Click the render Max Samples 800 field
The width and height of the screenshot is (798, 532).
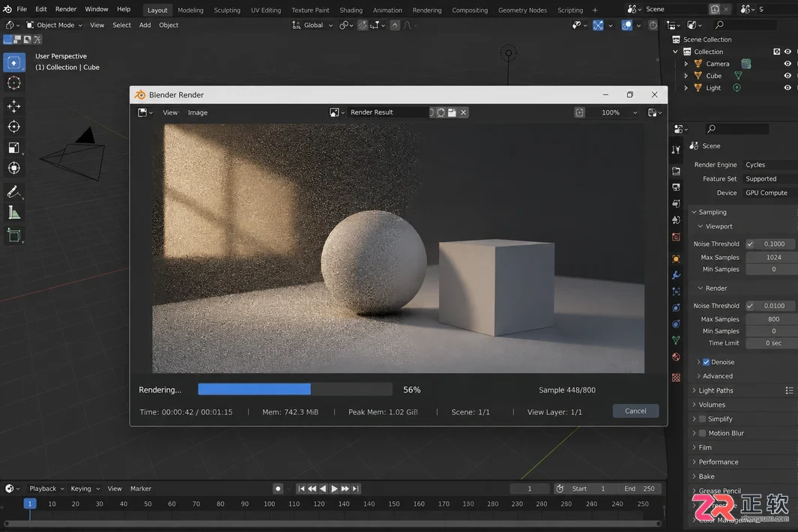coord(772,319)
